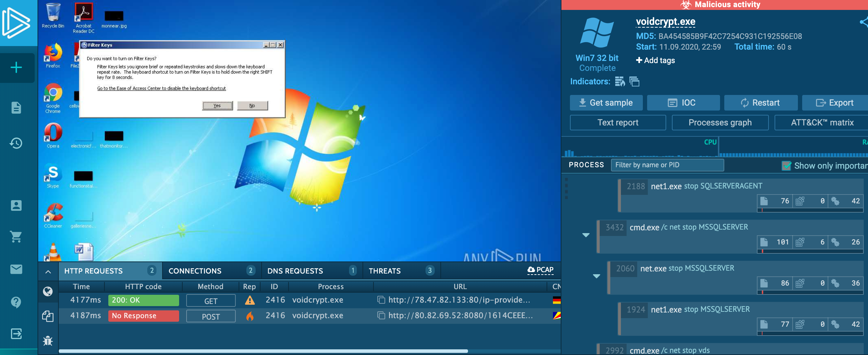Click file count icon of process 2188
Screen dimensions: 868x355
(764, 201)
